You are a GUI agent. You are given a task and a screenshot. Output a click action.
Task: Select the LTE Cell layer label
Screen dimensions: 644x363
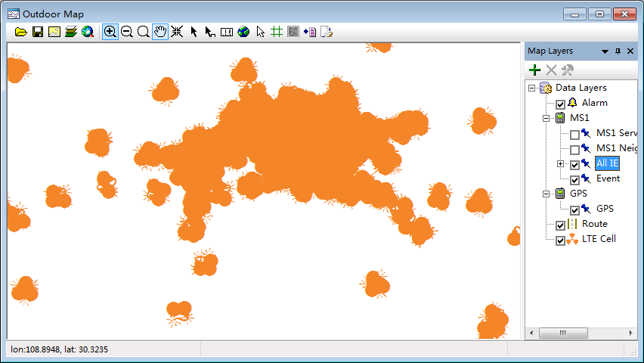599,239
